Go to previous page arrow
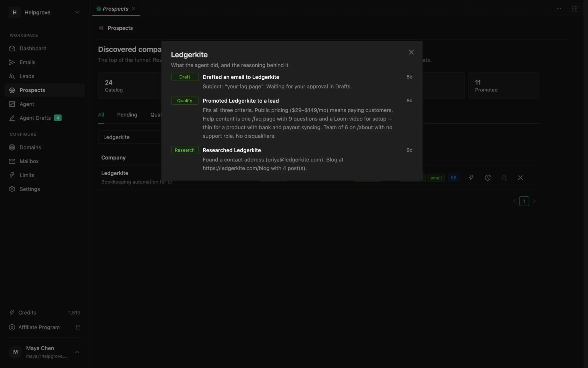588x368 pixels. (514, 201)
